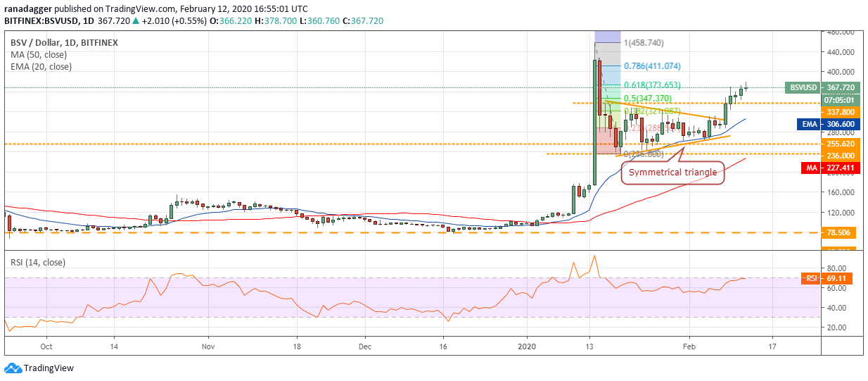Click the orange RSI scale tag
Image resolution: width=868 pixels, height=381 pixels.
[810, 278]
